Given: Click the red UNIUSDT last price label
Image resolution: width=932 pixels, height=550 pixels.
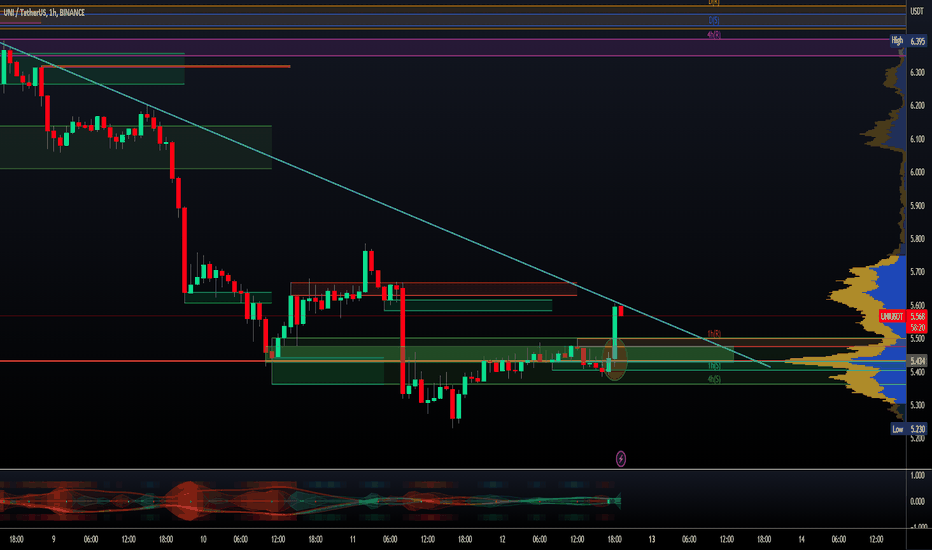Looking at the screenshot, I should pos(892,316).
